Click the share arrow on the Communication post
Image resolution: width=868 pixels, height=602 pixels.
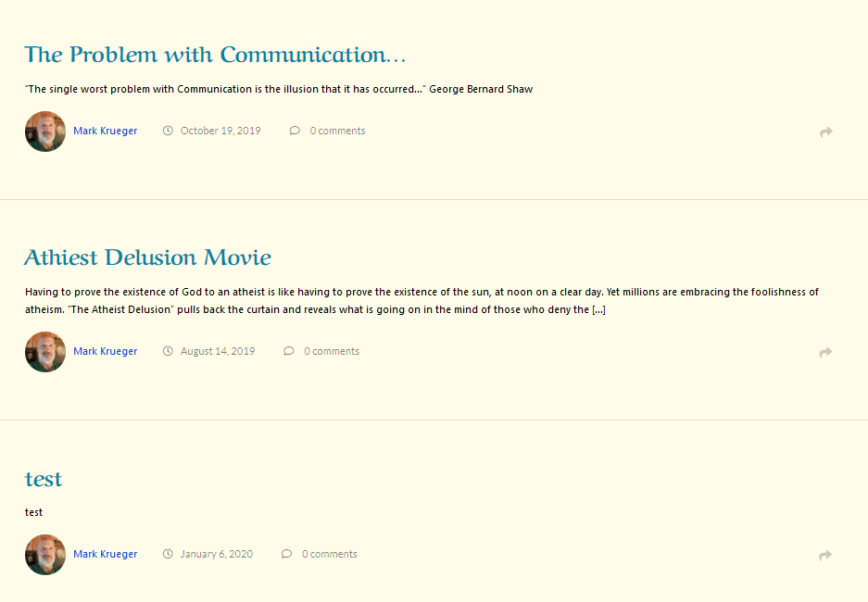826,132
